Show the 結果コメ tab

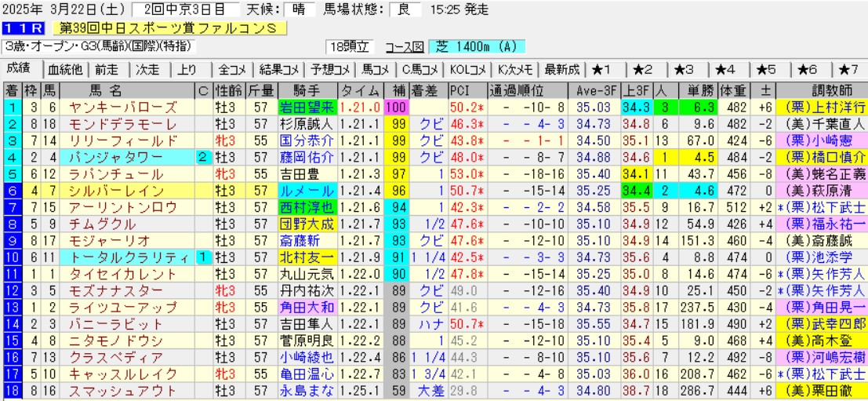click(x=281, y=69)
